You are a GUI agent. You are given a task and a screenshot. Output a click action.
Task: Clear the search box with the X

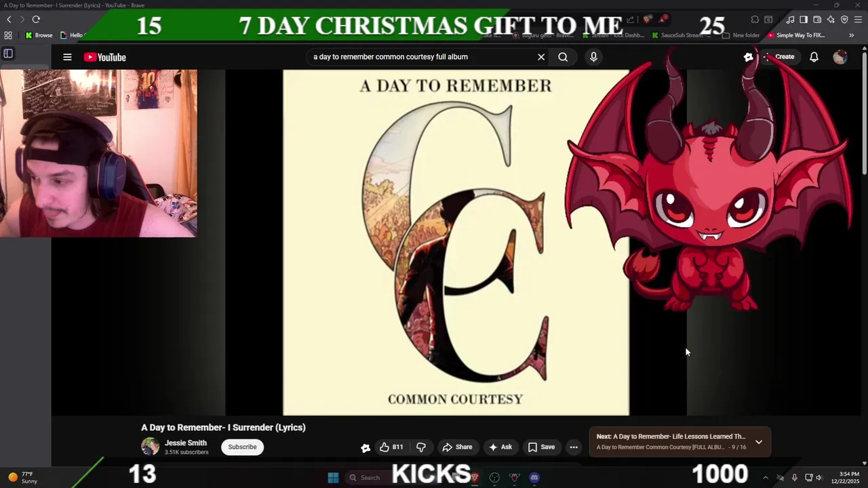click(541, 57)
